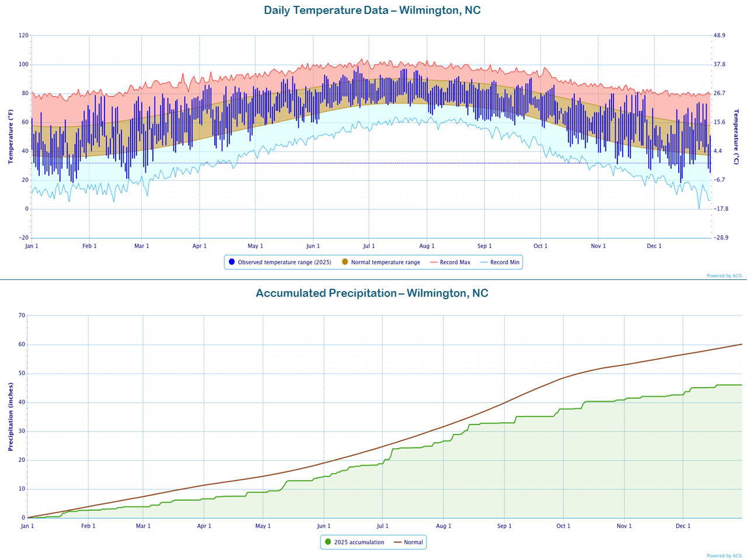Viewport: 747px width, 560px height.
Task: Click the Accumulated Precipitation chart title
Action: (372, 293)
